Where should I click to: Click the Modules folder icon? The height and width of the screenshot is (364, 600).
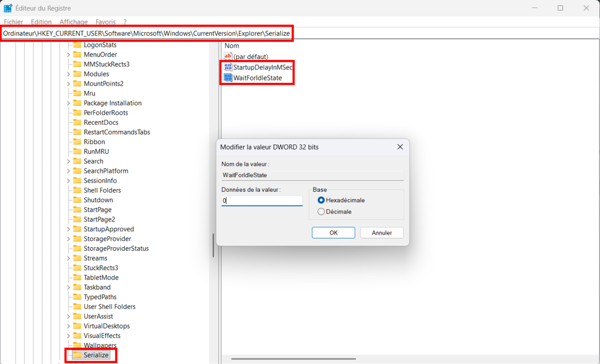click(x=76, y=74)
